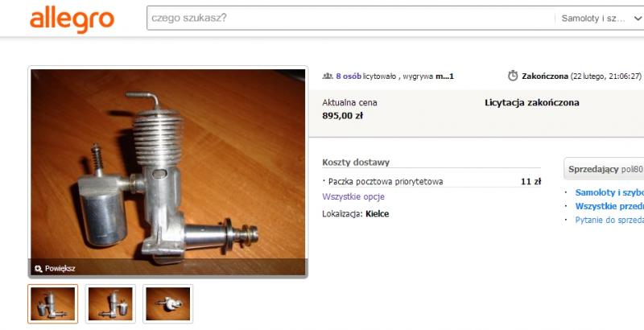Click the magnifier icon next to Powiększ

[39, 269]
